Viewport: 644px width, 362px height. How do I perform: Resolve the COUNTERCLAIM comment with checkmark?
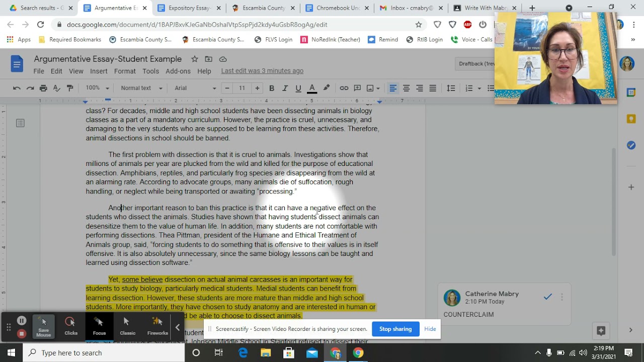[x=548, y=297]
